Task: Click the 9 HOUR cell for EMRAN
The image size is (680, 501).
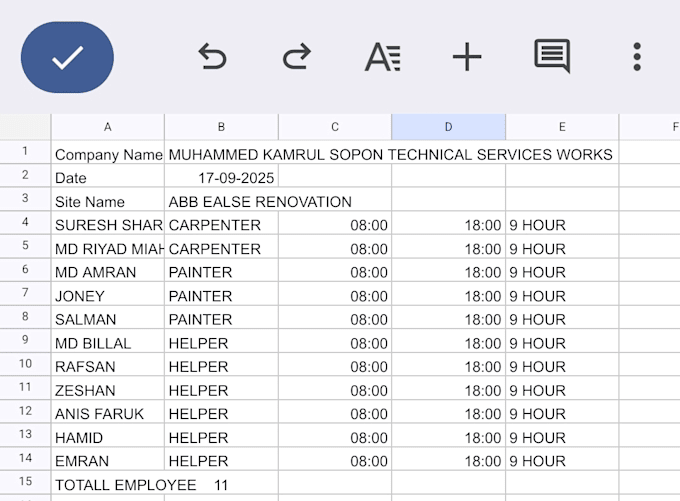Action: [562, 459]
